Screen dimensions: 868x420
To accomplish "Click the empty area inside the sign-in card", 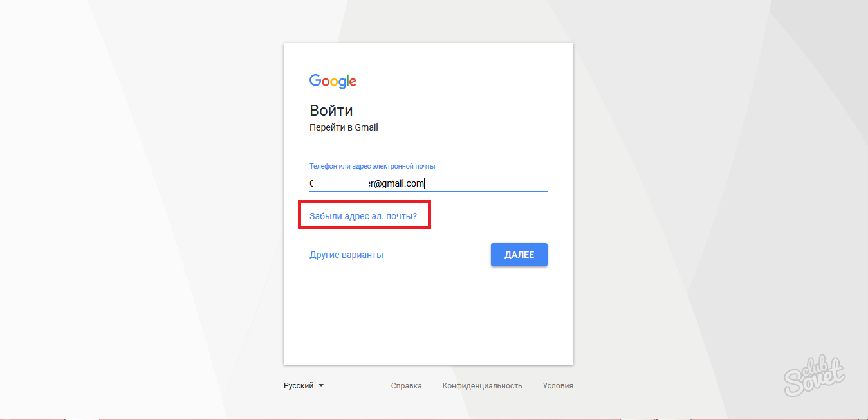I will click(428, 315).
